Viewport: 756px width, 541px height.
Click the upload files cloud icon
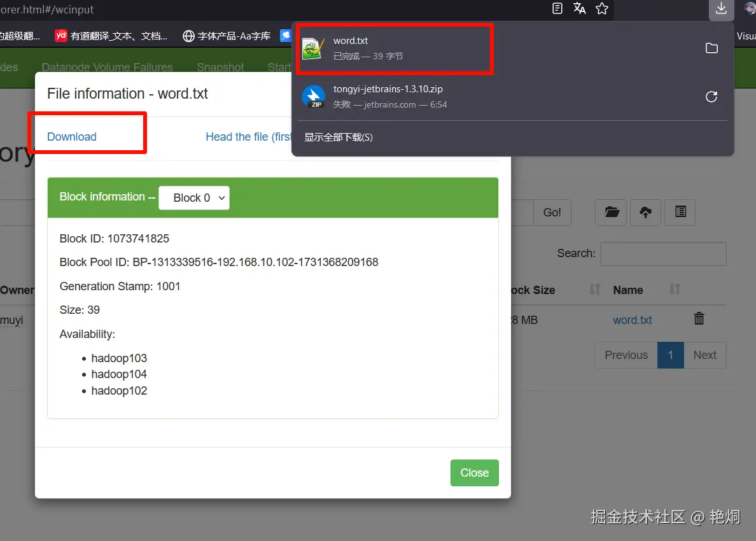coord(645,212)
